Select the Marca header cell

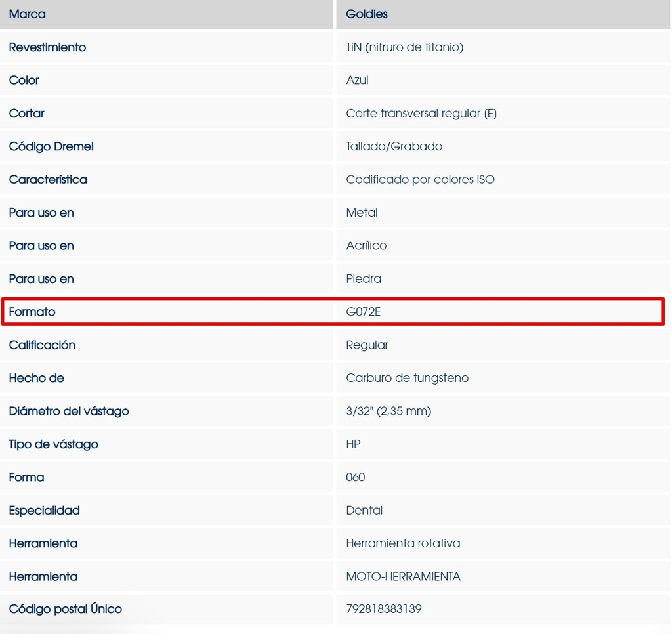click(x=28, y=14)
